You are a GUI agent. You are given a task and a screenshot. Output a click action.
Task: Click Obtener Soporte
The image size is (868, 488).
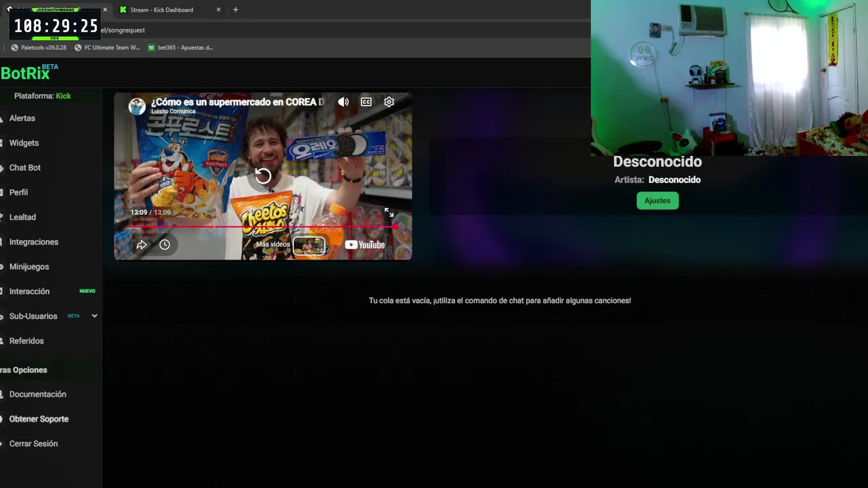39,419
